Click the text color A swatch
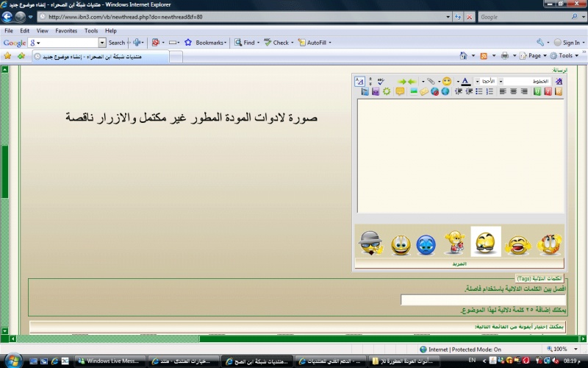The image size is (588, 368). pos(465,81)
